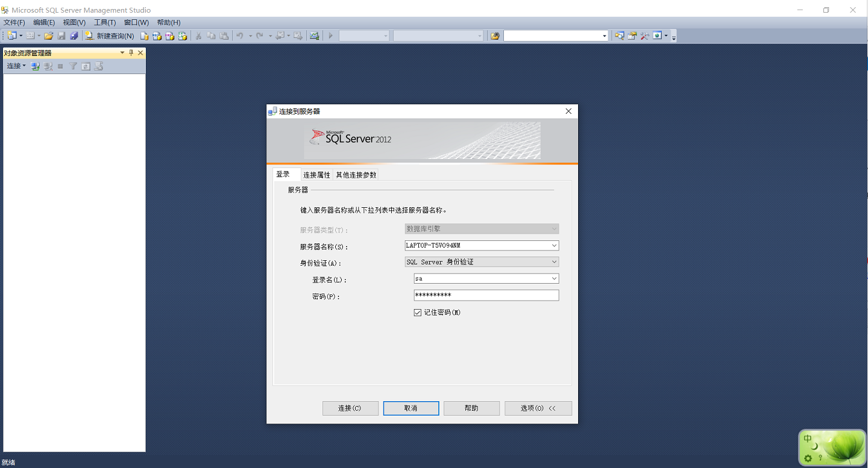Image resolution: width=868 pixels, height=468 pixels.
Task: Open a file using the Open File toolbar icon
Action: coord(49,36)
